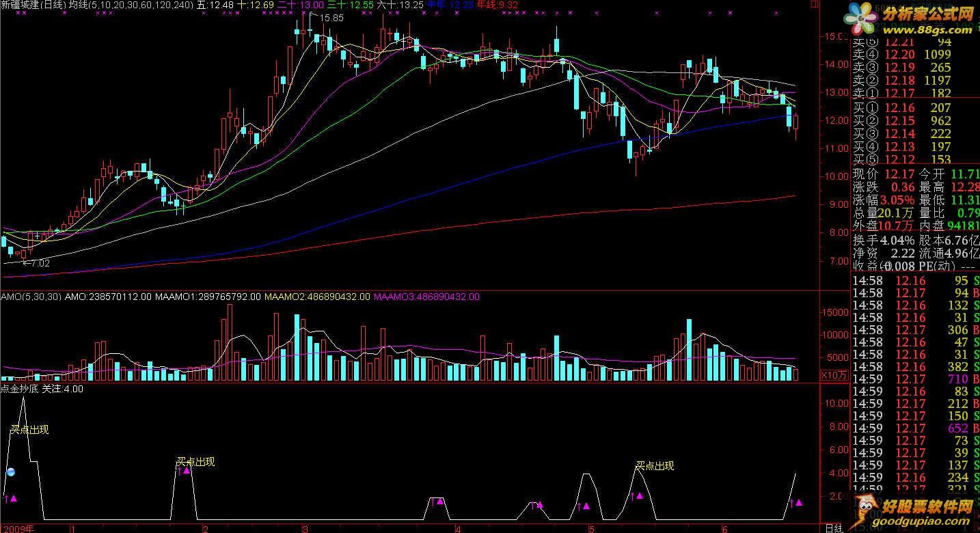The width and height of the screenshot is (980, 533).
Task: Click the 涨幅 3.05% value
Action: pyautogui.click(x=897, y=200)
